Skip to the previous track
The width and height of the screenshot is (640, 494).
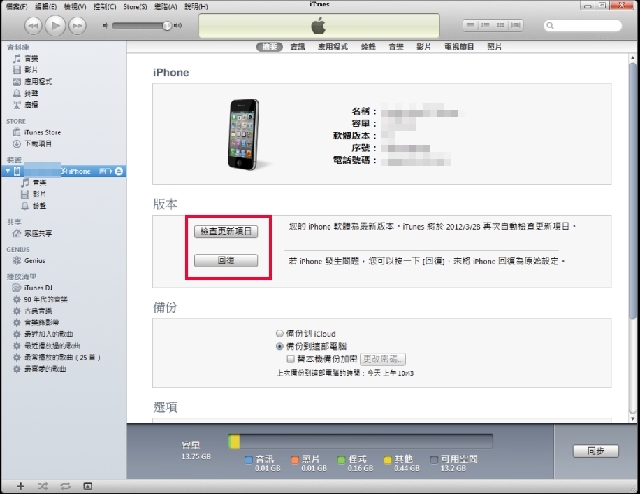(33, 26)
